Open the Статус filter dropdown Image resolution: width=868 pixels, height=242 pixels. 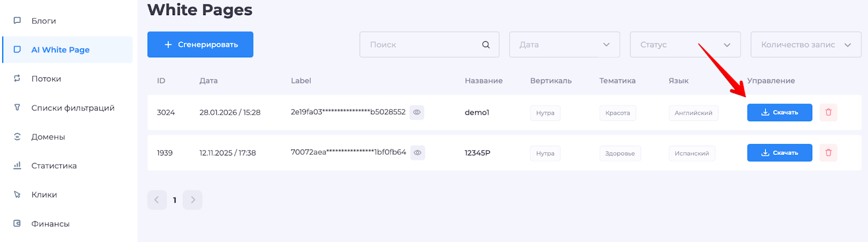(x=685, y=45)
